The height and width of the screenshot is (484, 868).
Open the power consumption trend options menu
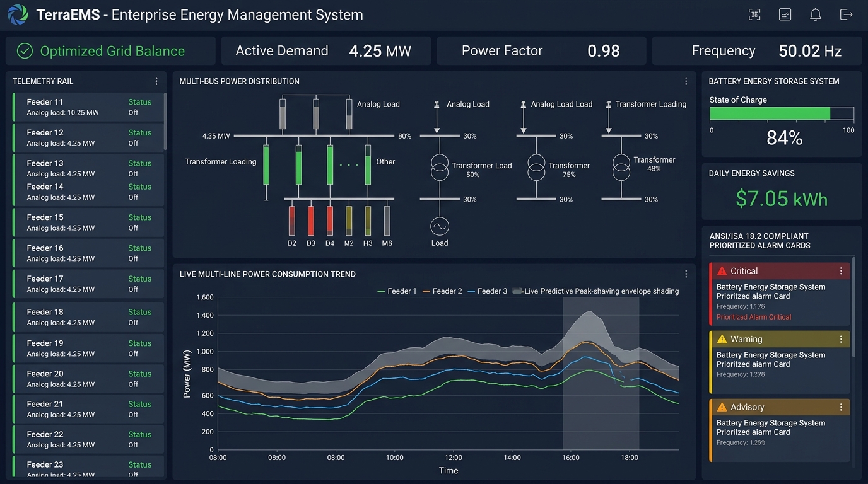(686, 274)
